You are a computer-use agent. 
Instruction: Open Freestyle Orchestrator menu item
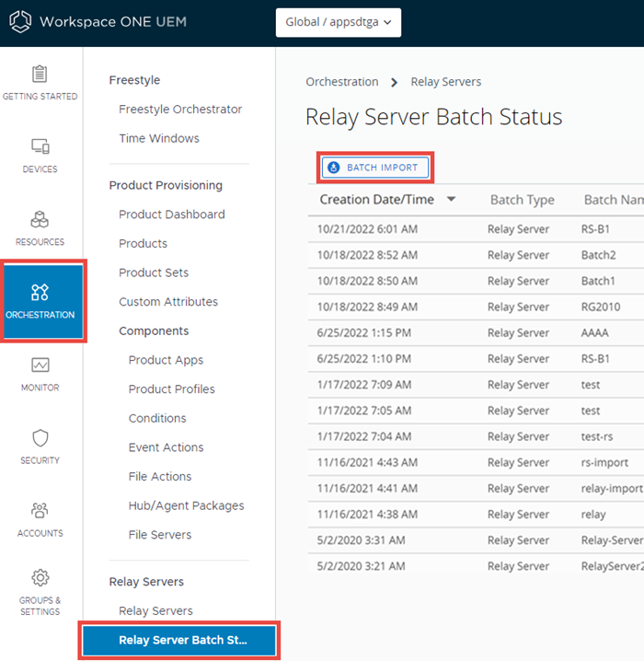(180, 110)
